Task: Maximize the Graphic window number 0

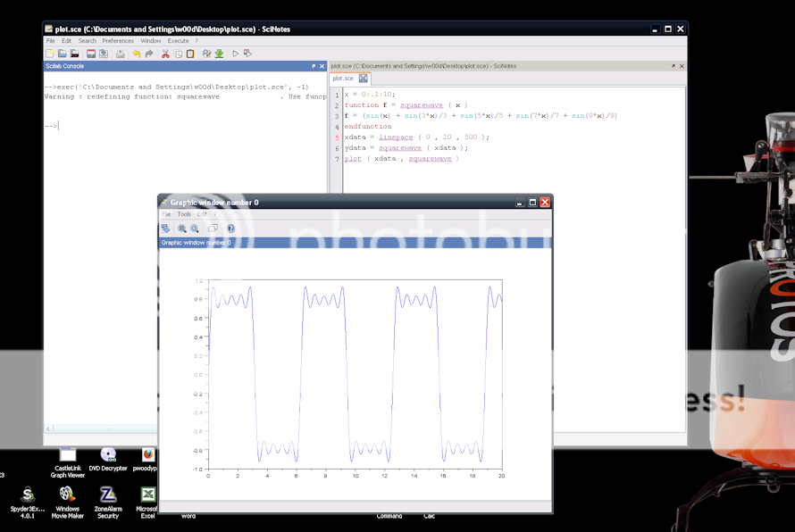Action: point(532,202)
